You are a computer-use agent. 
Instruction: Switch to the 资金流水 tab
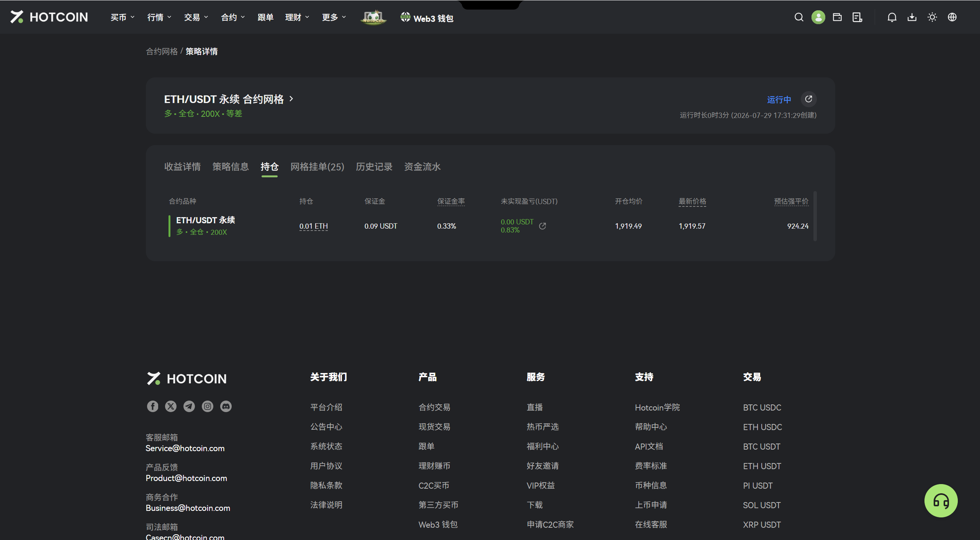coord(422,167)
